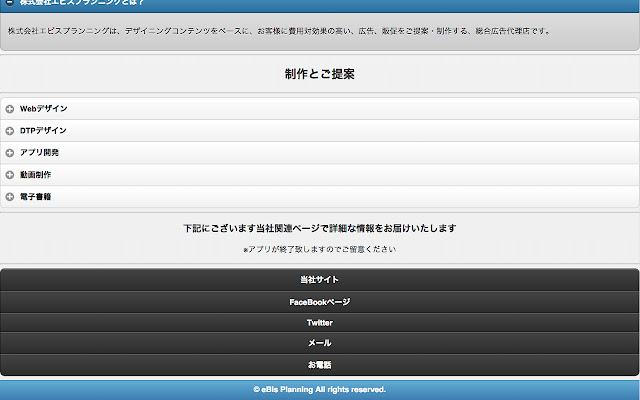Click the plus icon beside DTPデザイン
Image resolution: width=640 pixels, height=400 pixels.
(10, 131)
